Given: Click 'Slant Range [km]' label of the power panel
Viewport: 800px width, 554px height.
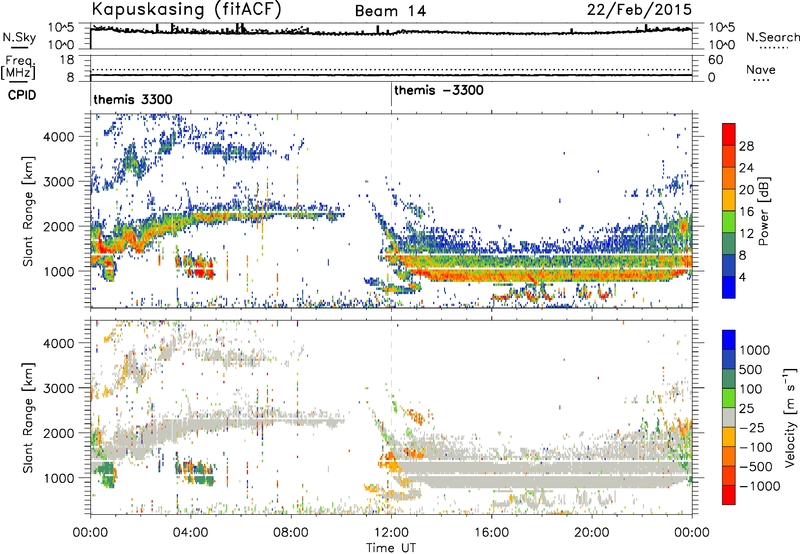Looking at the screenshot, I should click(x=28, y=211).
